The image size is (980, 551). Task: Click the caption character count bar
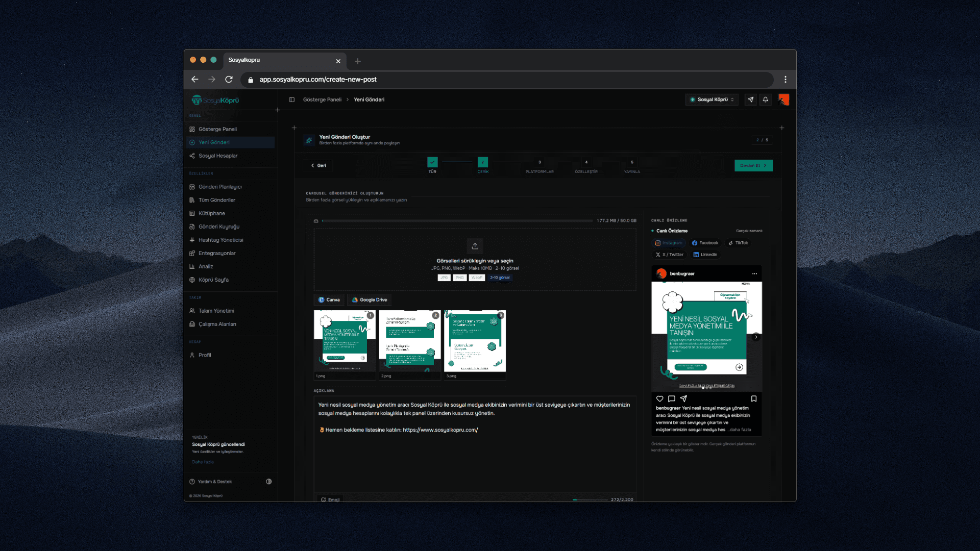point(590,500)
